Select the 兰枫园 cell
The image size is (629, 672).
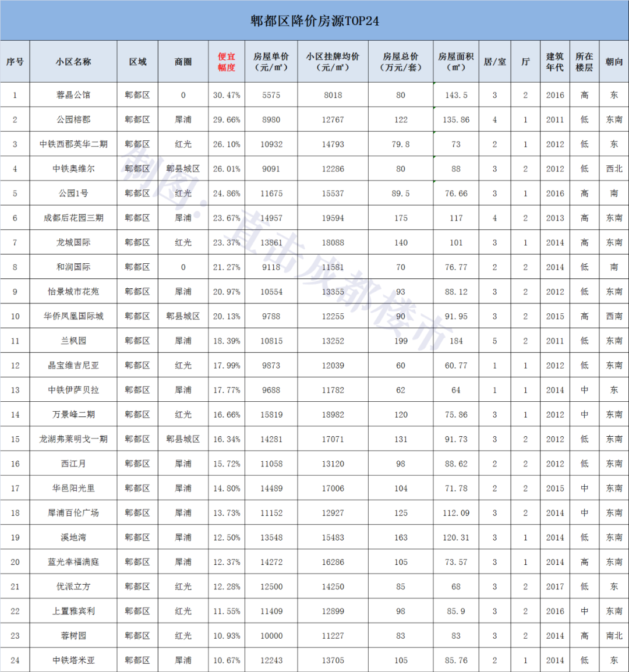point(73,341)
